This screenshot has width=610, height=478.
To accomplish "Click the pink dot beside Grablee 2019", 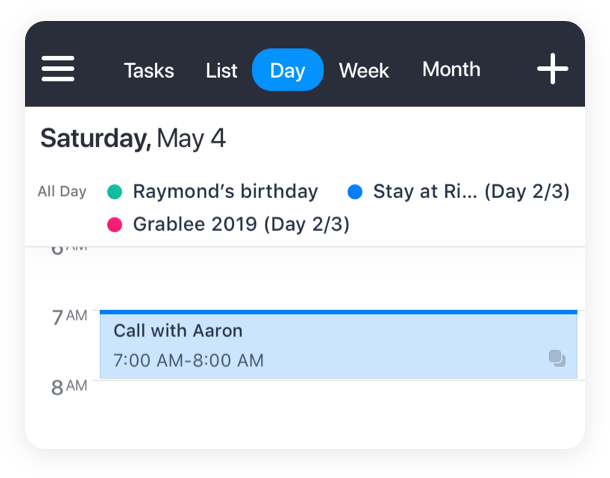I will pyautogui.click(x=115, y=225).
